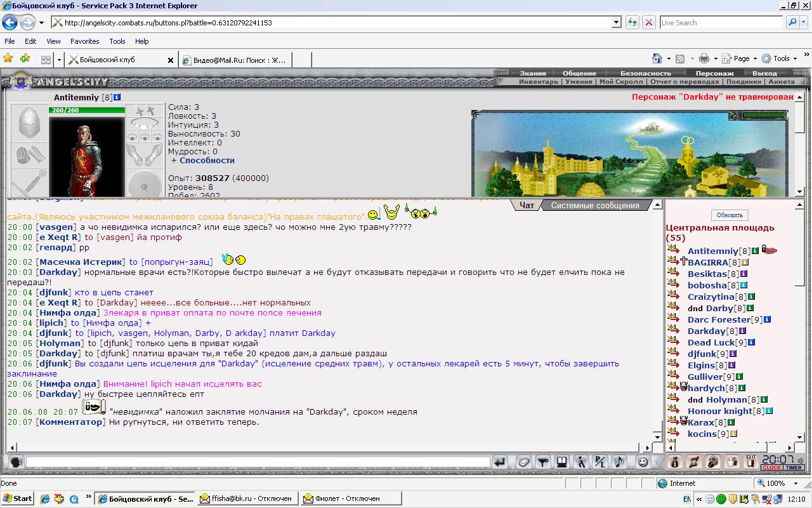Click the clan skull icon next to hardych

click(684, 386)
